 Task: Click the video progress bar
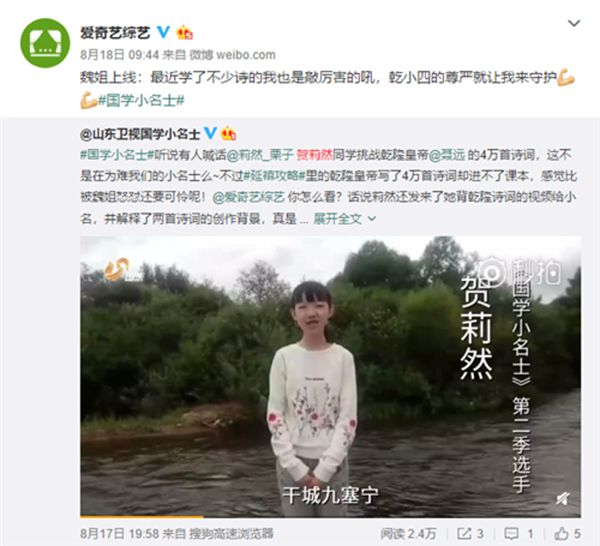[330, 517]
